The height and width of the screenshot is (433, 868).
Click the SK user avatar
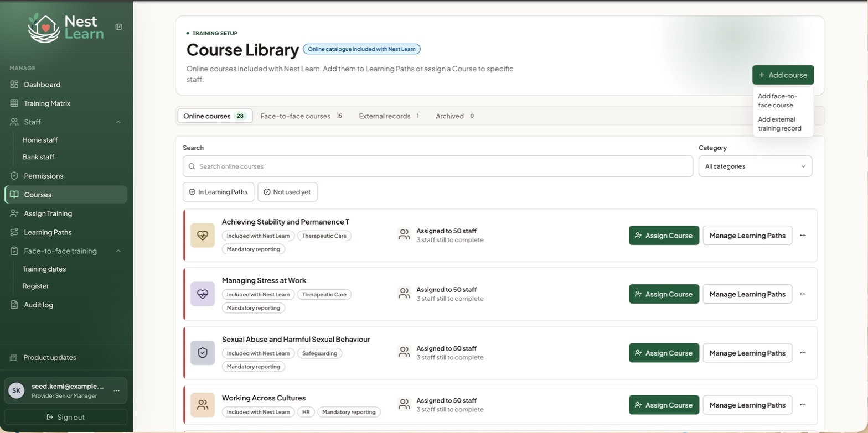[x=17, y=390]
